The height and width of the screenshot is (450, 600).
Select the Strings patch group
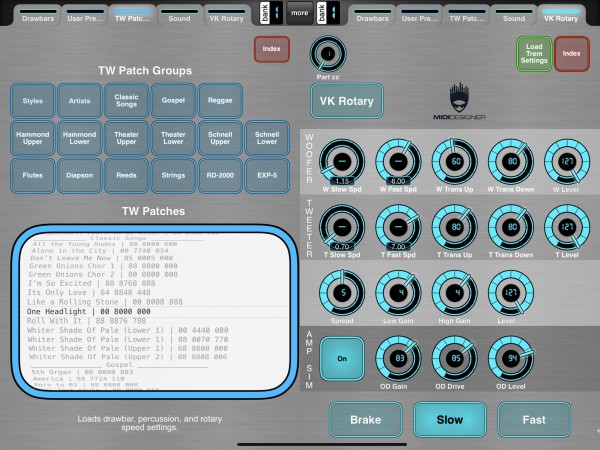pos(173,176)
